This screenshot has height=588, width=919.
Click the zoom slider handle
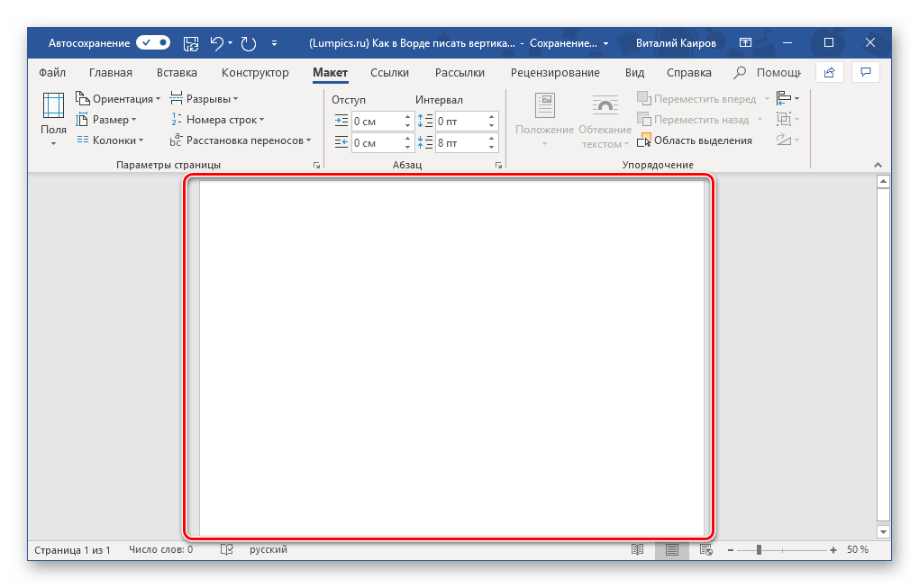(760, 549)
